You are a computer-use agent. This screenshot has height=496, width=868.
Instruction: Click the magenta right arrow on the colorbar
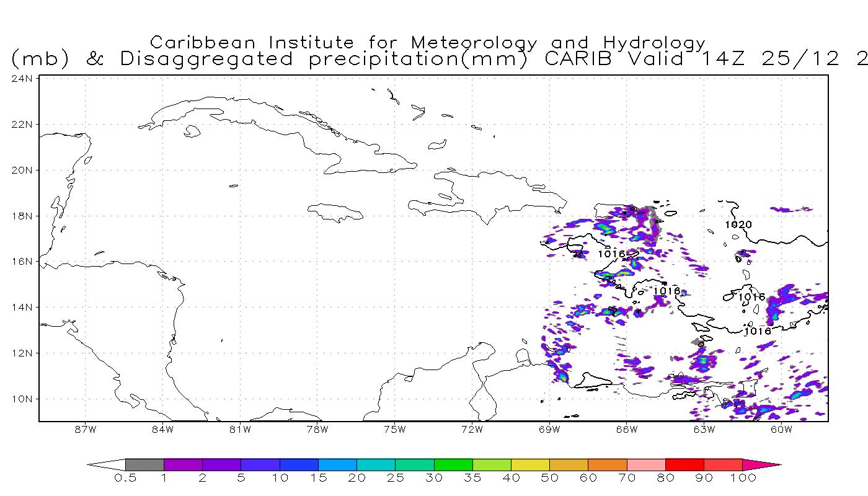(761, 464)
